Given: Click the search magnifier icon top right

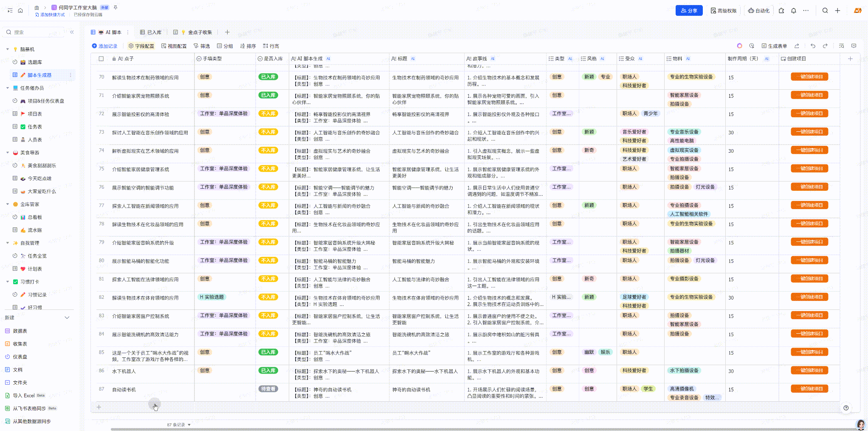Looking at the screenshot, I should point(825,11).
